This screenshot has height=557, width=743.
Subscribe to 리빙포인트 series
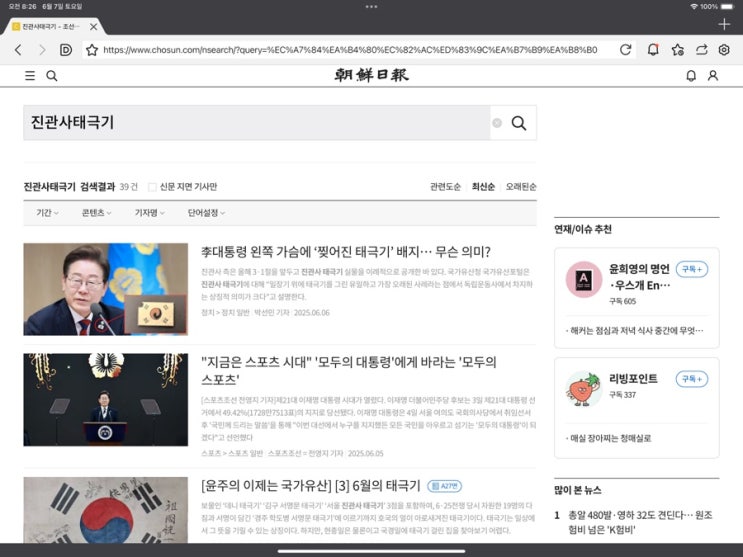pyautogui.click(x=692, y=379)
